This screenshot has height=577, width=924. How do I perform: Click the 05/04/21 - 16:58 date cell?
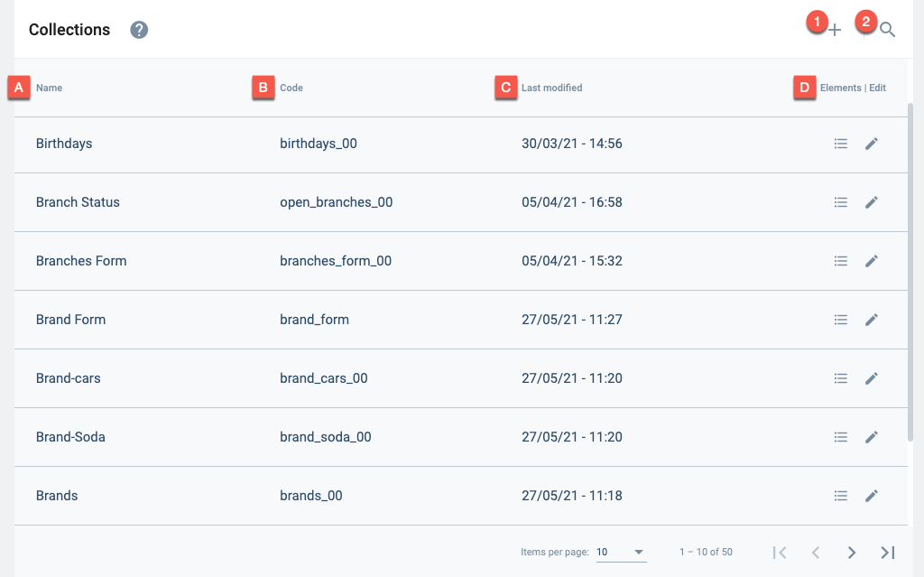pyautogui.click(x=571, y=202)
